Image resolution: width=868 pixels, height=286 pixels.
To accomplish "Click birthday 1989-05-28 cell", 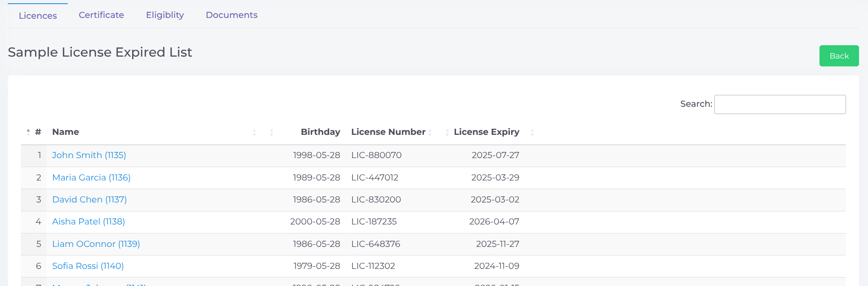I will [x=317, y=178].
